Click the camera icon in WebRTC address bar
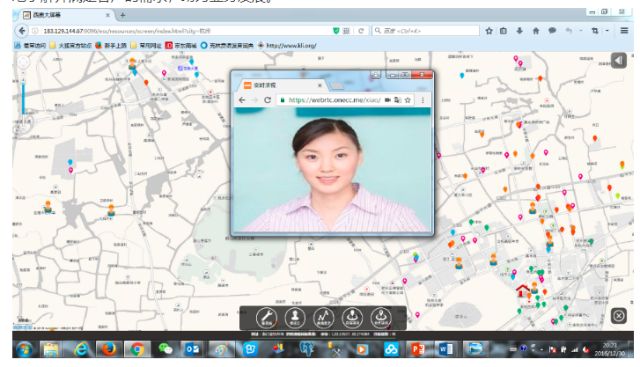 coord(387,100)
